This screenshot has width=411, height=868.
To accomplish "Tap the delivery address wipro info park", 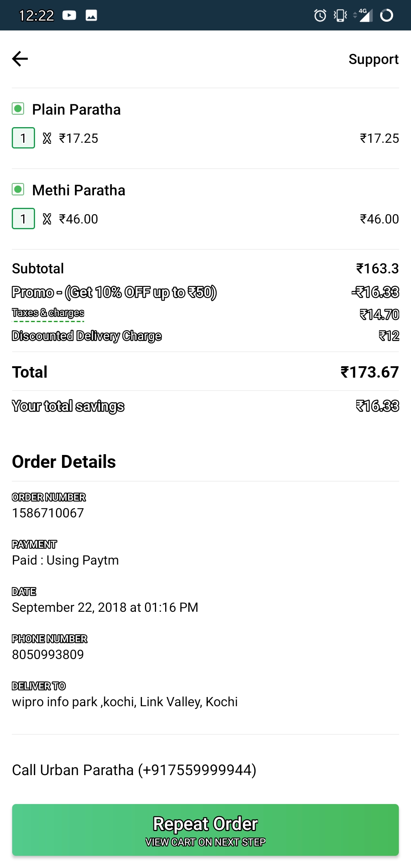I will 125,702.
